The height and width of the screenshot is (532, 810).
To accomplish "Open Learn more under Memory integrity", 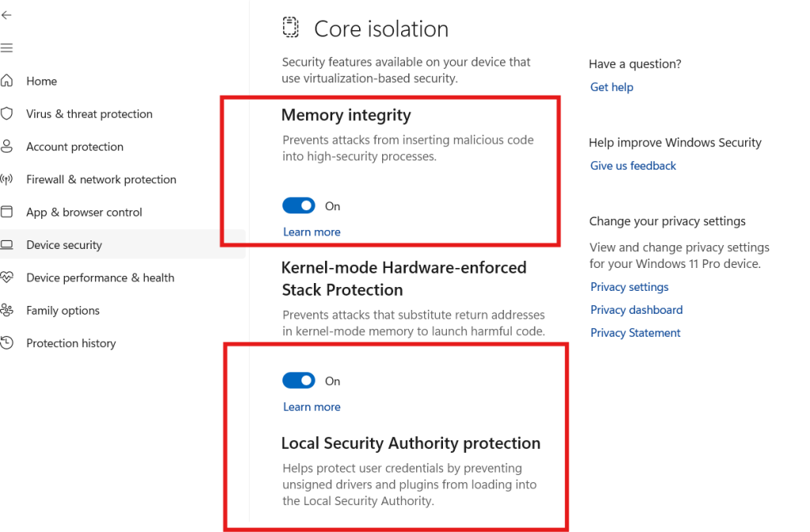I will [x=312, y=232].
